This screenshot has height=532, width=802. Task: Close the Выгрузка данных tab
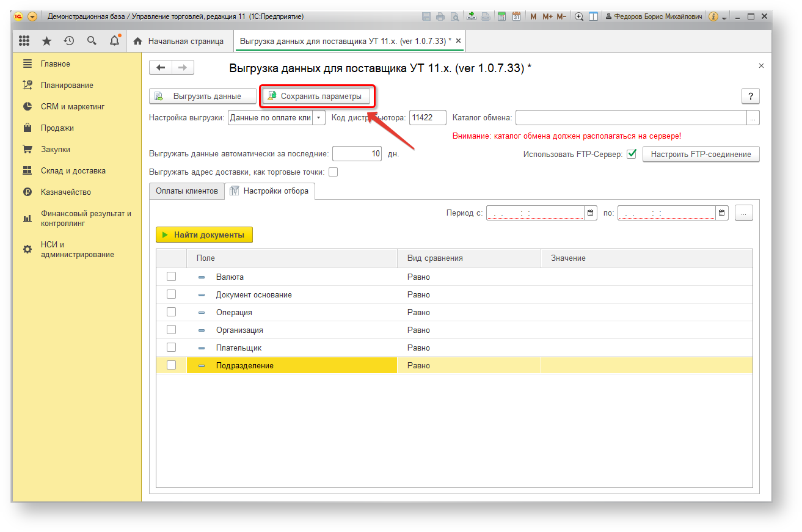click(459, 41)
